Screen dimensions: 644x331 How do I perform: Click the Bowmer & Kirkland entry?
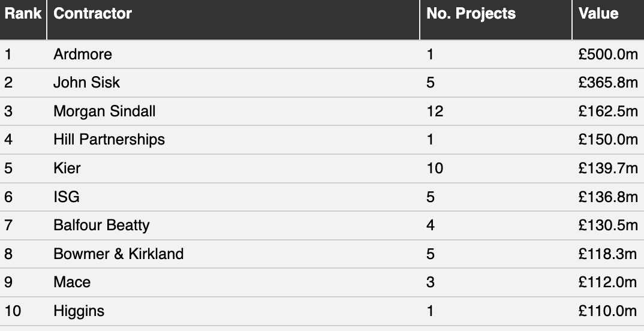point(118,254)
